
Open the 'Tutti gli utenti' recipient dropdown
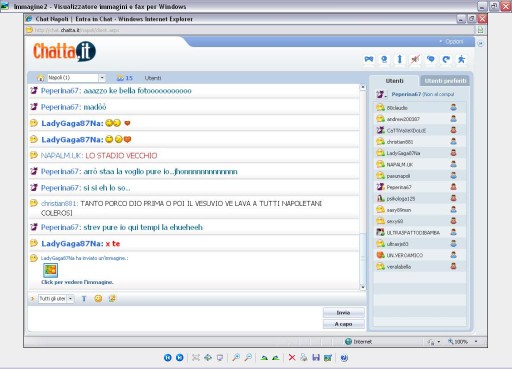[x=56, y=299]
